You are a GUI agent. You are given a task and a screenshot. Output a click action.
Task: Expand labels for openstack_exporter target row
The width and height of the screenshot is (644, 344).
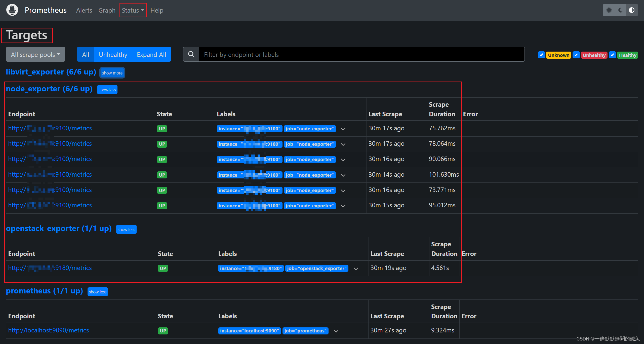point(356,269)
